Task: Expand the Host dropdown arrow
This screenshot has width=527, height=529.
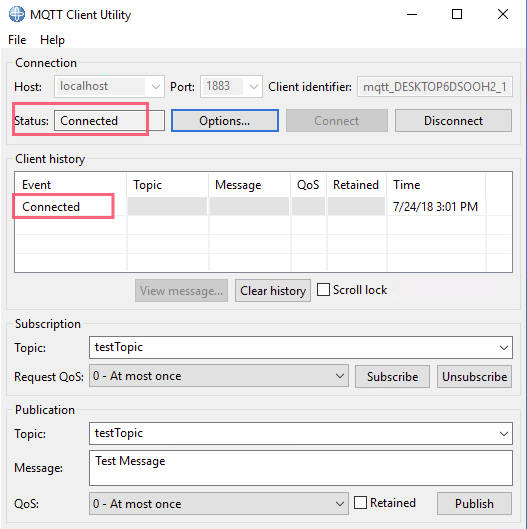Action: (156, 87)
